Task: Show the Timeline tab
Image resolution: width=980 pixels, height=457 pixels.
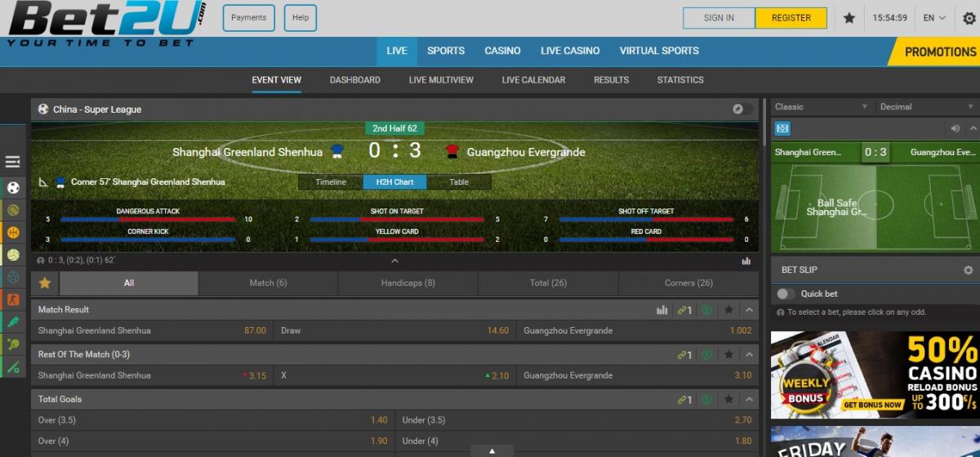Action: click(x=331, y=182)
